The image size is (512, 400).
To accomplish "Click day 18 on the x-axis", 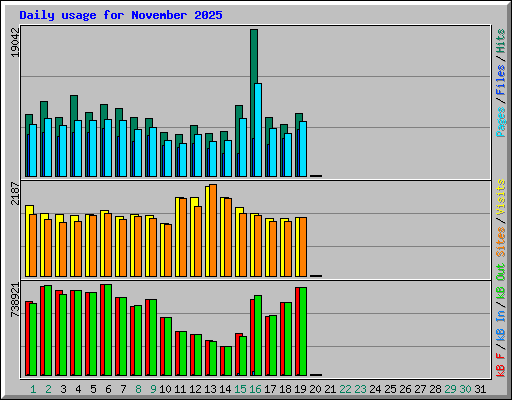I will click(x=285, y=389).
